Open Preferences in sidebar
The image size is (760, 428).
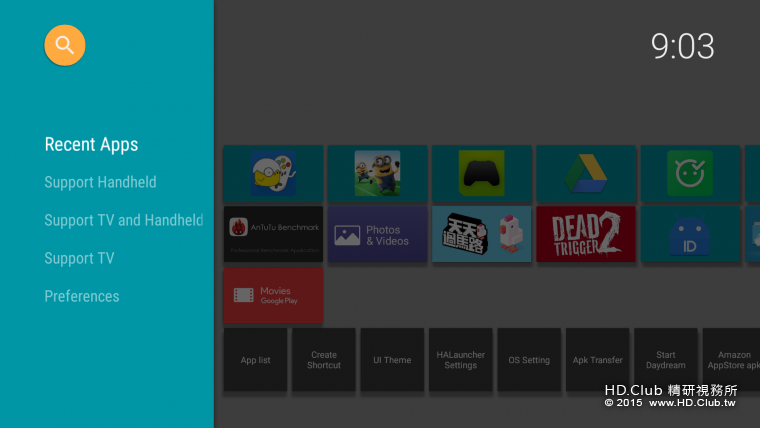(81, 296)
